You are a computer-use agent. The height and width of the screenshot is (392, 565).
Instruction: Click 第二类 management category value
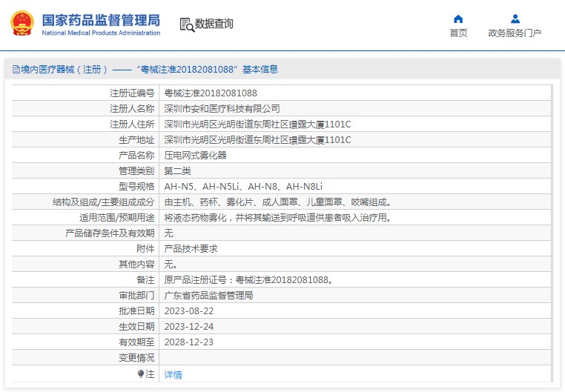pos(178,170)
